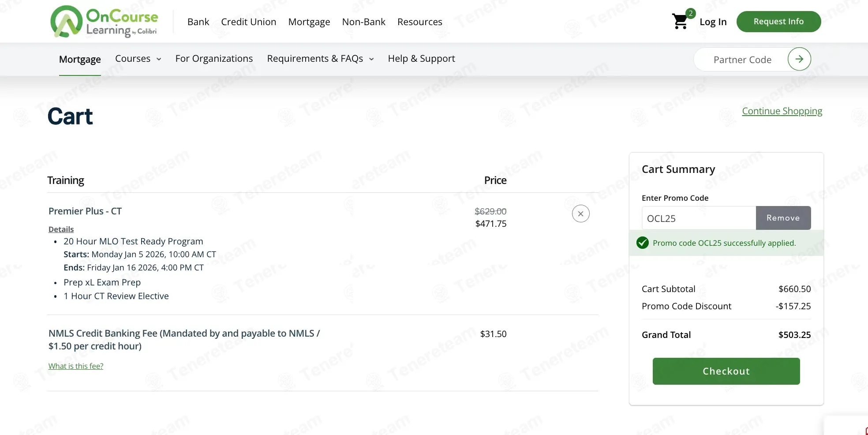
Task: Open For Organizations page
Action: coord(214,59)
